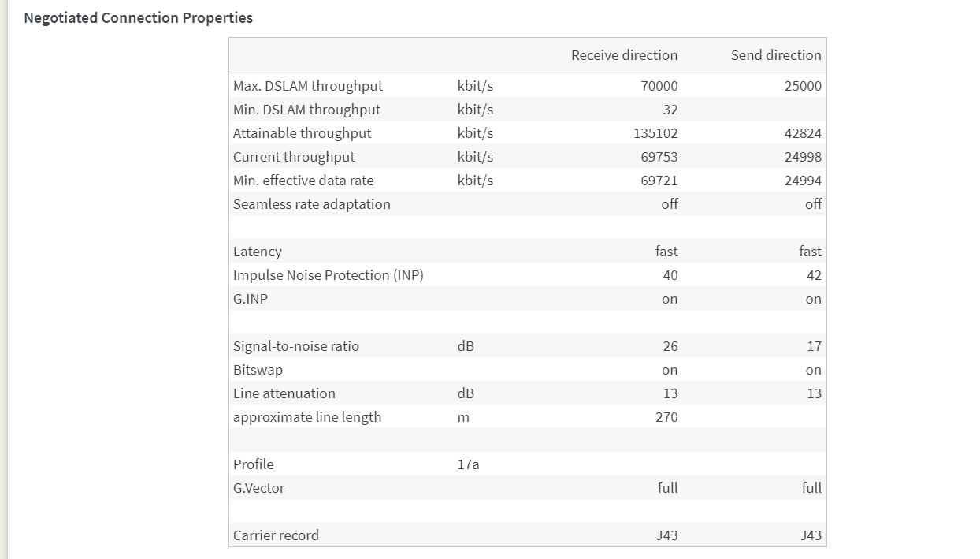Image resolution: width=980 pixels, height=559 pixels.
Task: Click the Latency row label
Action: pos(258,252)
